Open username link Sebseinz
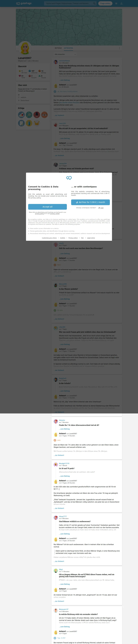Screen dimensions: 138x644 pos(62,420)
